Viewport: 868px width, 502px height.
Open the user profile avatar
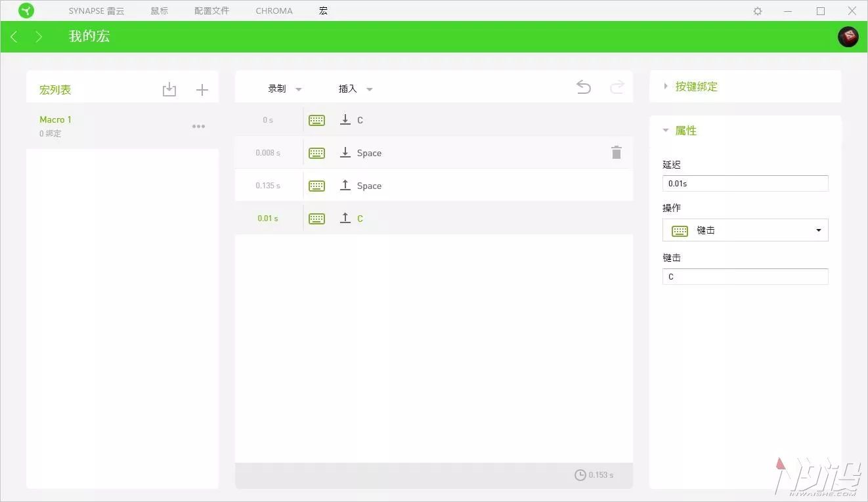tap(848, 36)
